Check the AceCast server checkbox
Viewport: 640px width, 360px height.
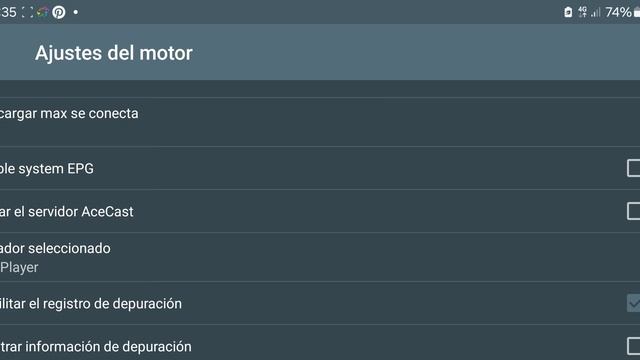tap(633, 211)
